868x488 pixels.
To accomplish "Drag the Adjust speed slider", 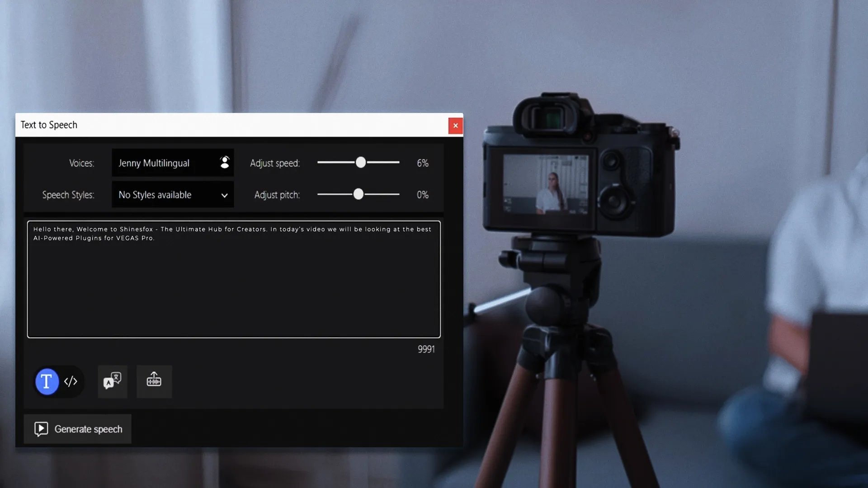I will pyautogui.click(x=361, y=162).
